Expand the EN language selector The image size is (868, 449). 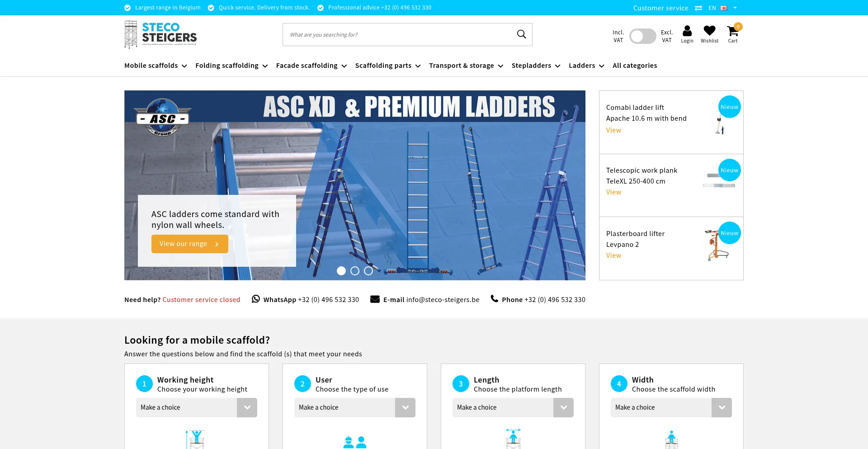[x=722, y=8]
